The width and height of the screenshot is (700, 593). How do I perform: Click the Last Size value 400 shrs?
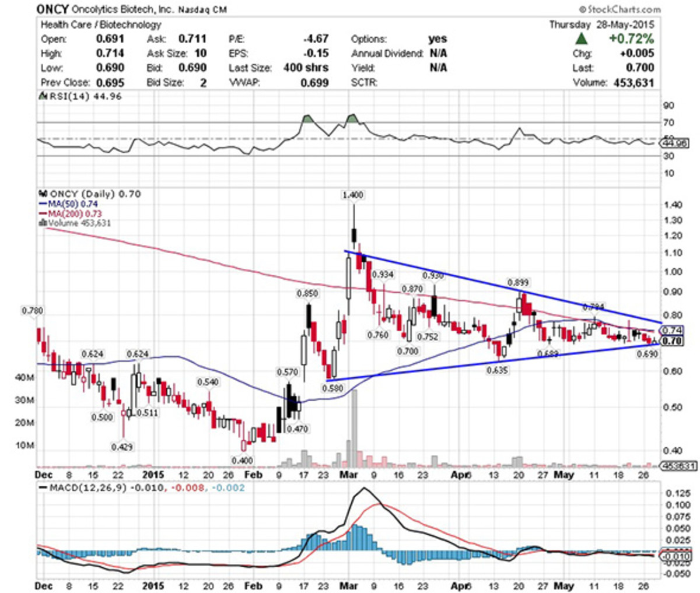tap(306, 68)
